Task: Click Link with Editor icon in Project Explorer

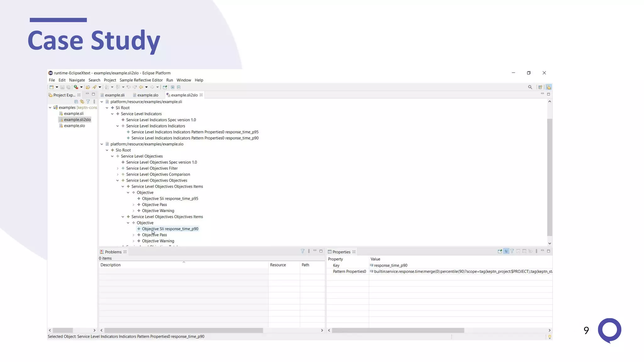Action: pos(82,101)
